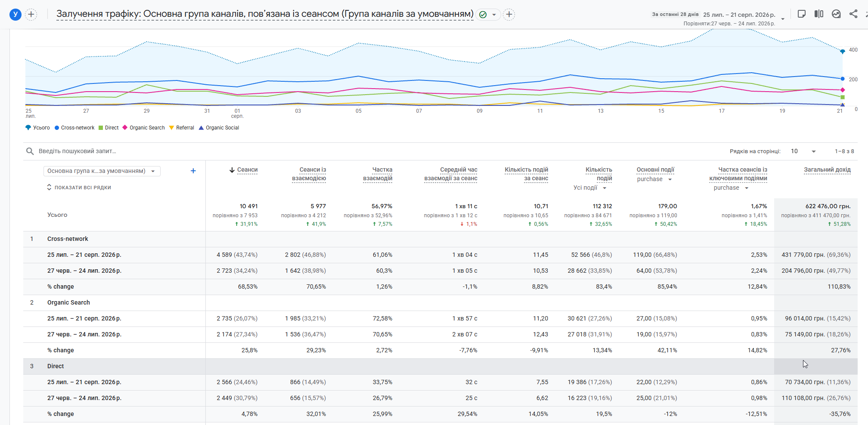Click the edit comparisons columns icon
This screenshot has width=868, height=425.
pos(819,14)
